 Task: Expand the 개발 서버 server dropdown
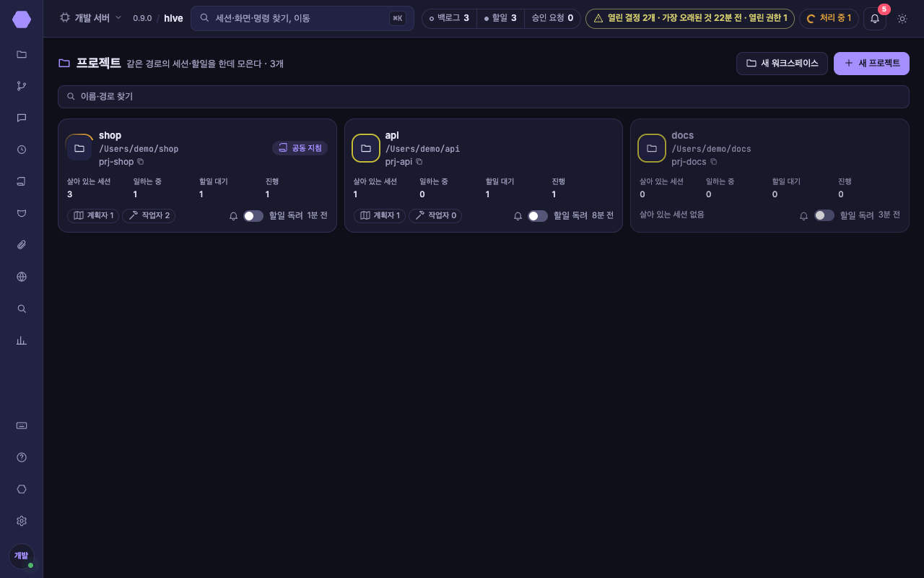click(x=91, y=18)
